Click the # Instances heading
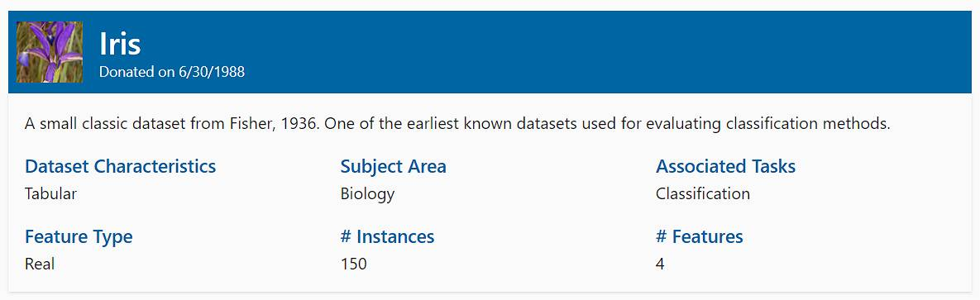The height and width of the screenshot is (300, 980). (x=388, y=237)
